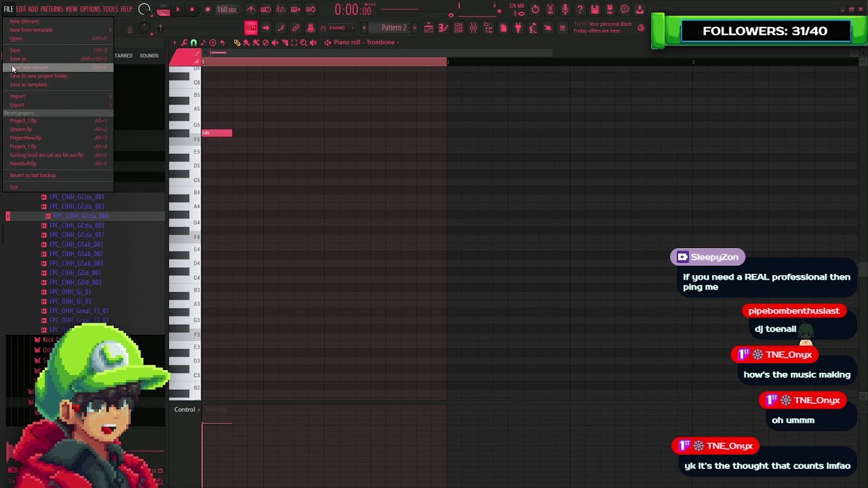
Task: Open the chat speech bubble icon
Action: point(625,9)
